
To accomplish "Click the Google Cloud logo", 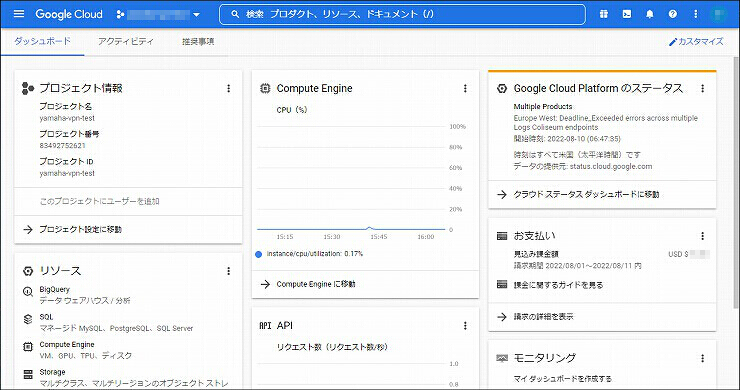I will click(x=69, y=14).
